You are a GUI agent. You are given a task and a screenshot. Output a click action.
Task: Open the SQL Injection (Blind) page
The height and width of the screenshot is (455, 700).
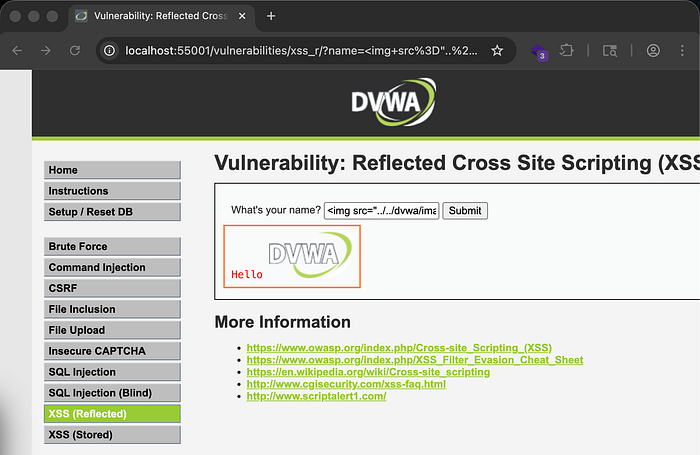pyautogui.click(x=112, y=393)
